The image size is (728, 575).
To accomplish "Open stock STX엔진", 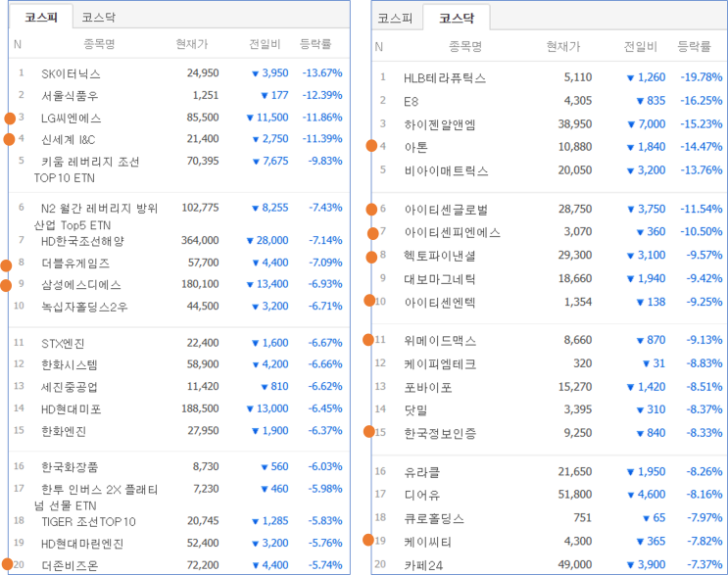I will point(63,344).
